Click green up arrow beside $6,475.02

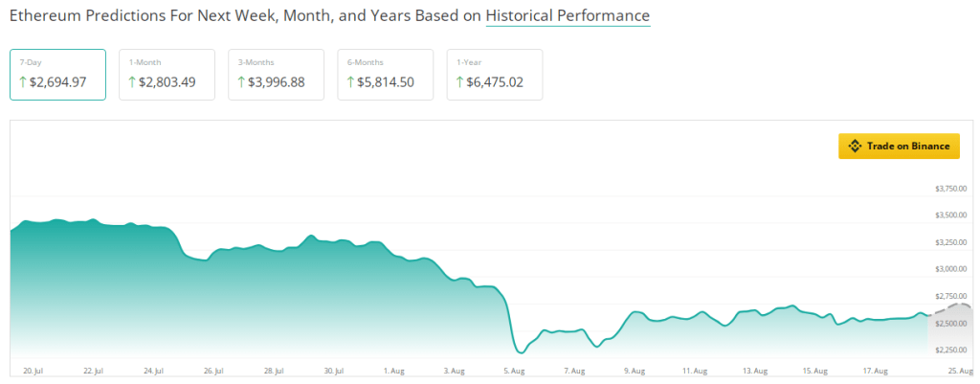tap(460, 82)
